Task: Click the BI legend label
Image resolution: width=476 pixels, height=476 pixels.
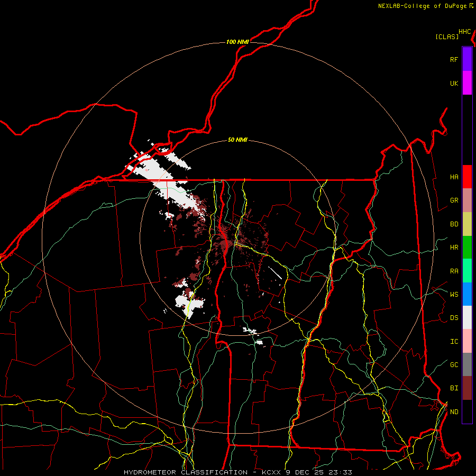Action: click(x=454, y=388)
